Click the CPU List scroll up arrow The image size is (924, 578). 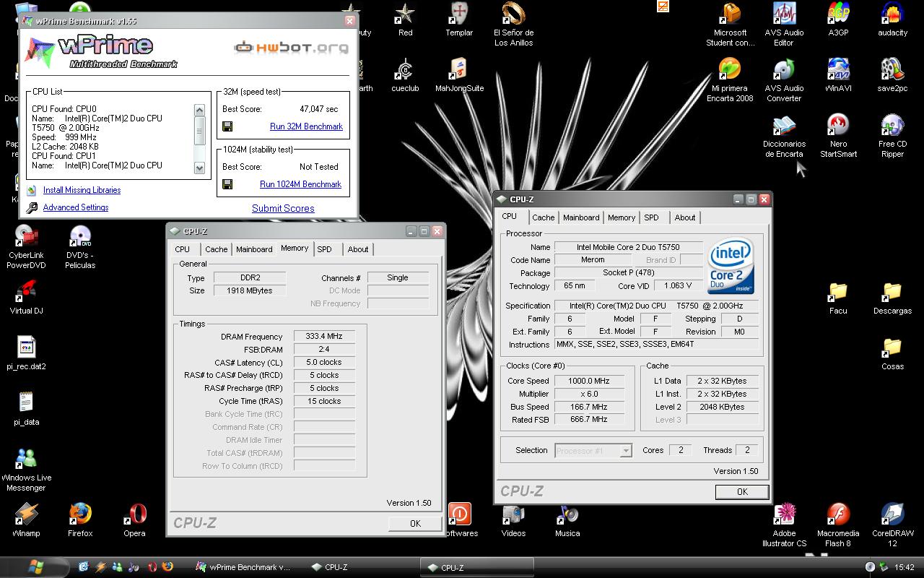[x=199, y=110]
